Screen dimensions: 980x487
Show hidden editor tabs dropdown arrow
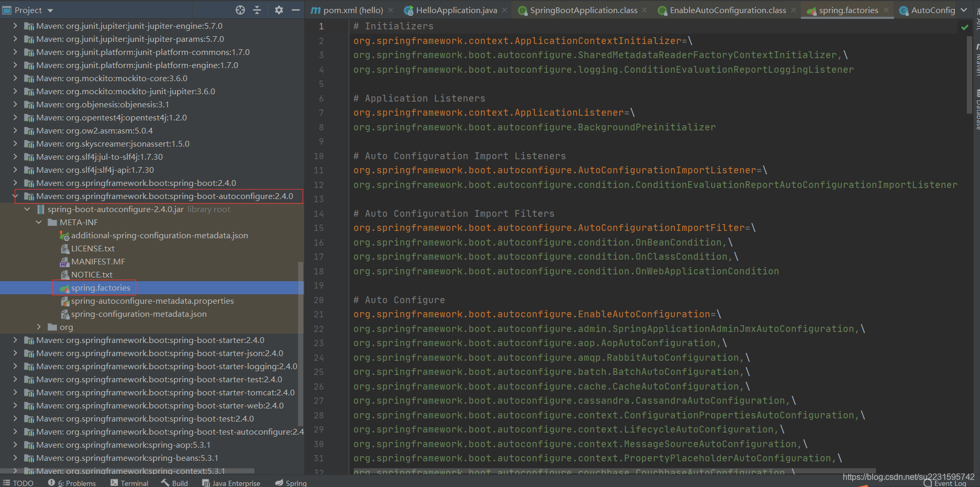coord(964,10)
